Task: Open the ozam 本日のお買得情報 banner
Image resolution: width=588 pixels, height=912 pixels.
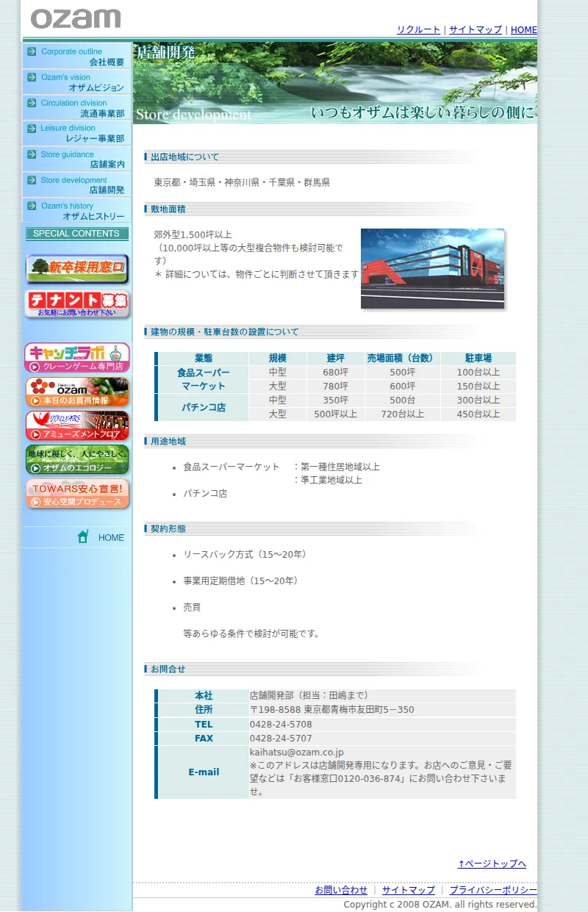Action: [x=77, y=392]
